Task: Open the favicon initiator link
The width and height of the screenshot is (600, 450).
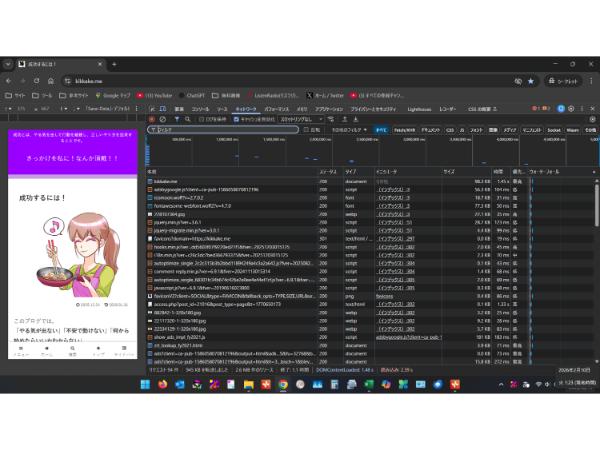Action: click(x=385, y=296)
